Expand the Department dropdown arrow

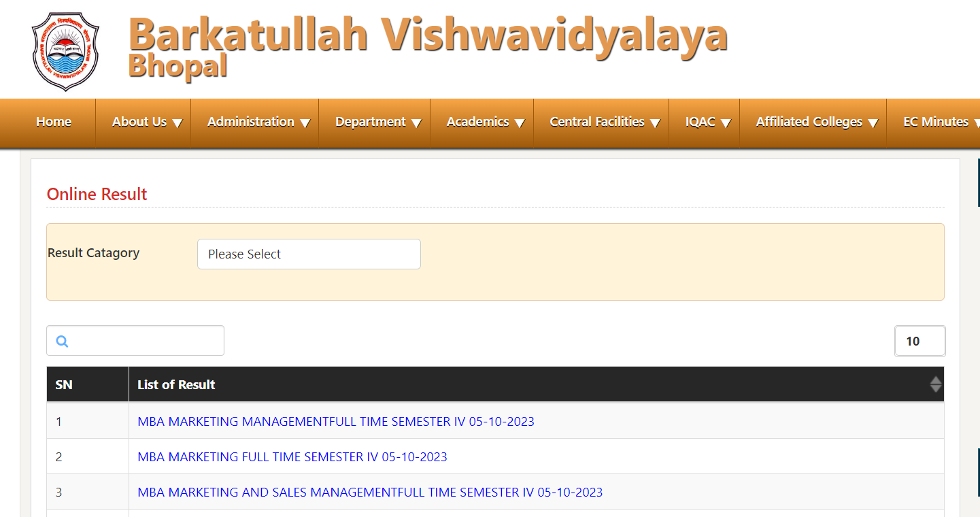click(416, 123)
